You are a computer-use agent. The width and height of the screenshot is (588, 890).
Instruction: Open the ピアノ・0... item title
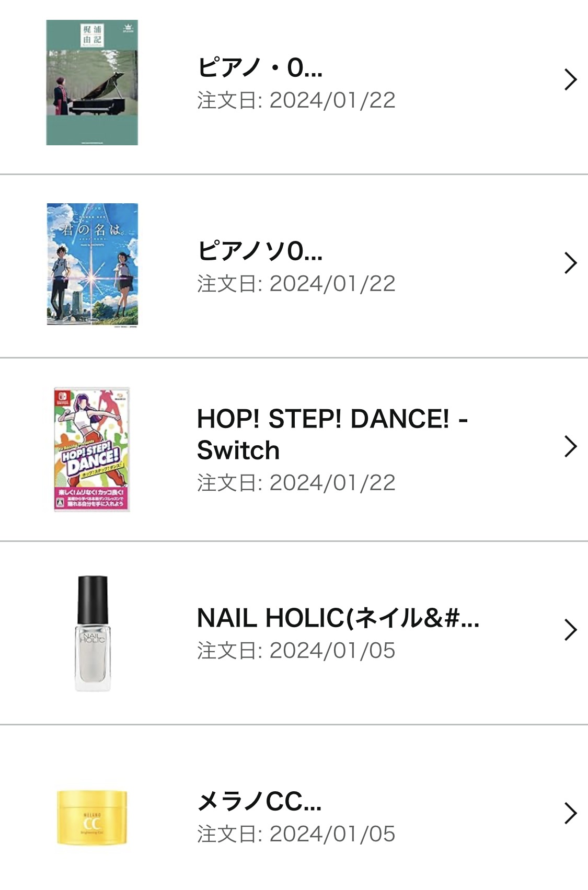click(260, 67)
